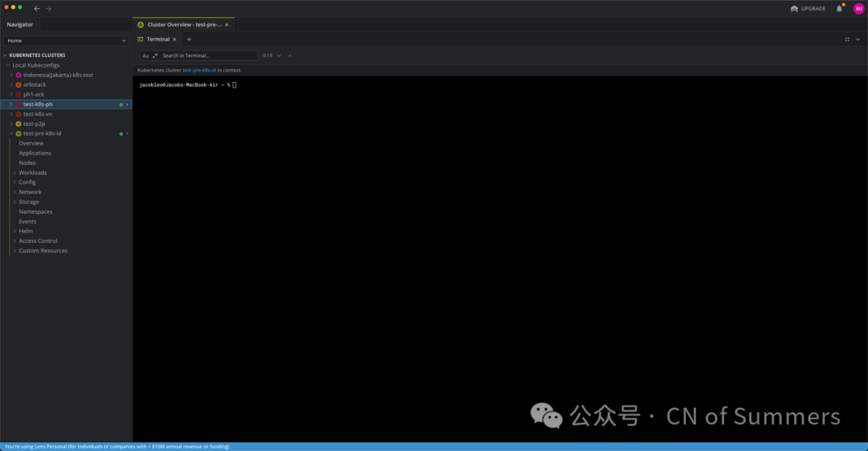Viewport: 868px width, 451px height.
Task: Open test-pre-k8s-id row arrow menu
Action: coord(127,133)
